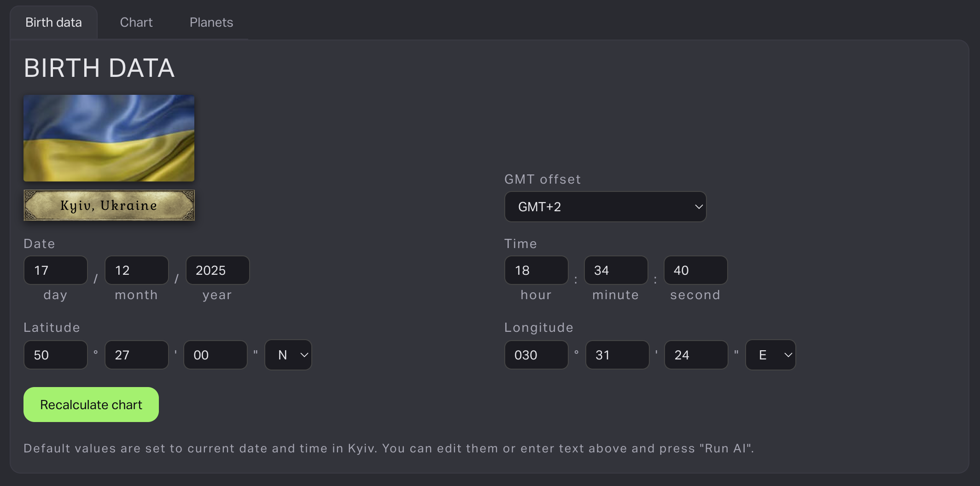Focus the second input field
This screenshot has height=486, width=980.
point(695,270)
